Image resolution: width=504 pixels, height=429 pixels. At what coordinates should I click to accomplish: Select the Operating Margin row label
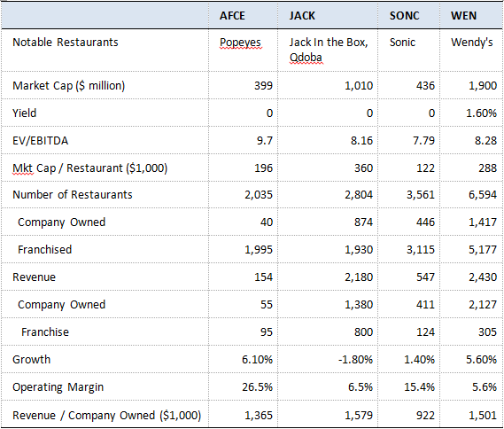tap(58, 387)
